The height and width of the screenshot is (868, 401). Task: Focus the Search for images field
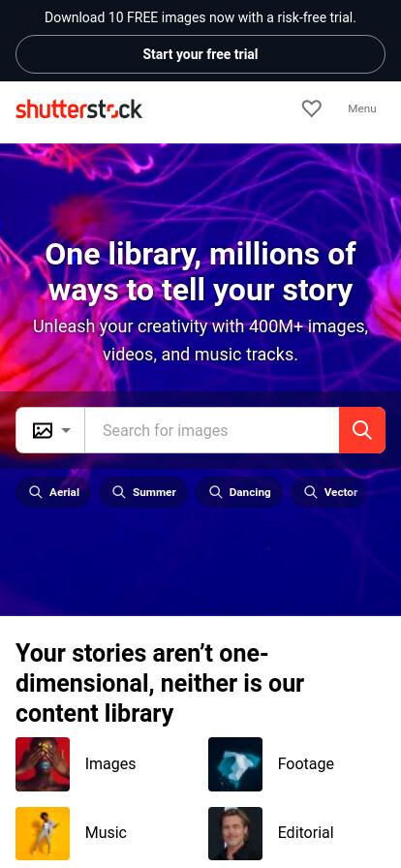(x=211, y=430)
